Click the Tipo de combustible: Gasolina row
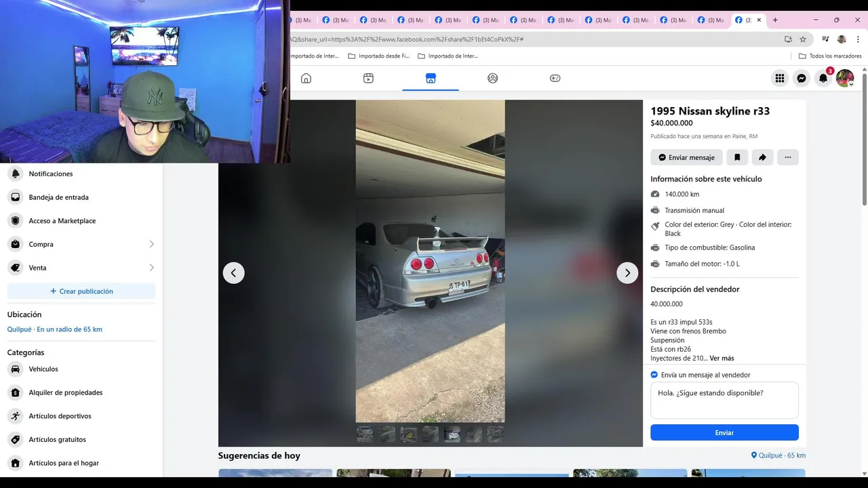Viewport: 868px width, 488px height. click(x=724, y=247)
